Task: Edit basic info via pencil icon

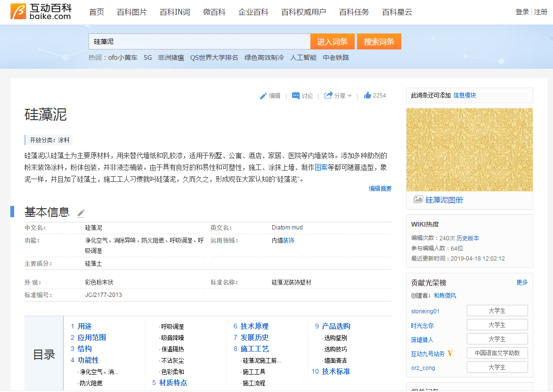Action: [x=81, y=213]
